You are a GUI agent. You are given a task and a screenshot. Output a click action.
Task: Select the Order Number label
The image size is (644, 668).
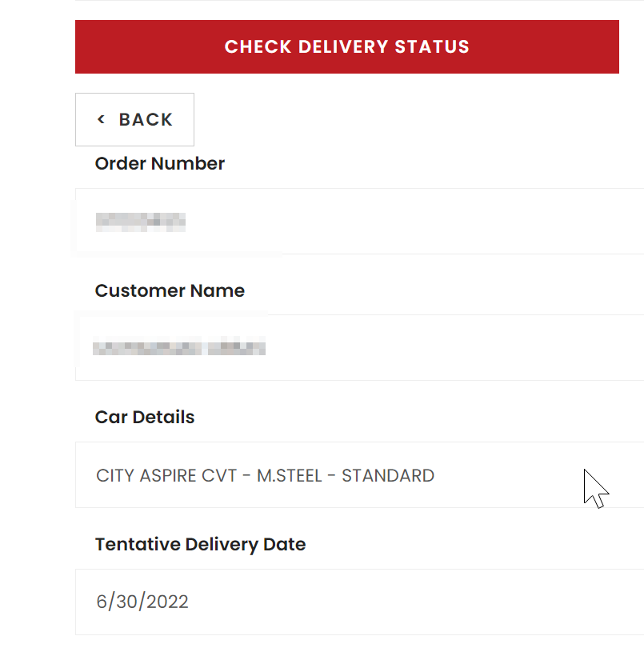point(160,163)
